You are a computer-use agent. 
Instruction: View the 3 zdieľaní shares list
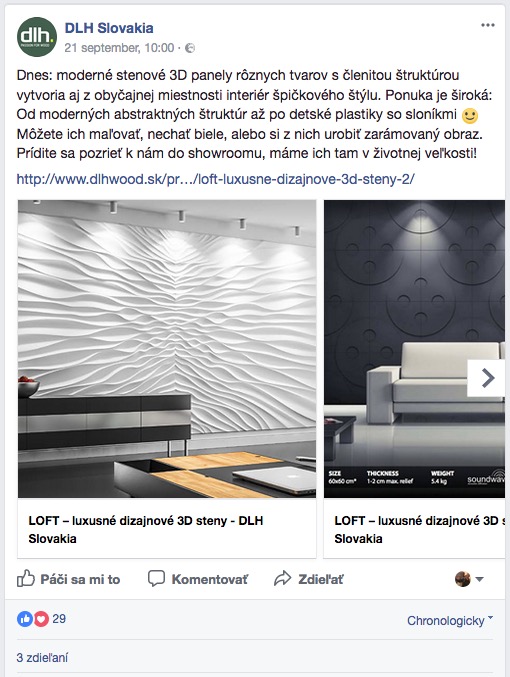pos(42,658)
